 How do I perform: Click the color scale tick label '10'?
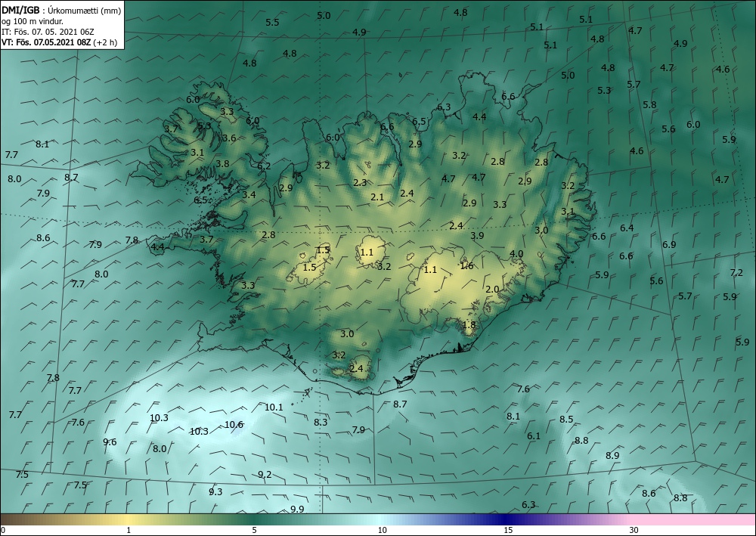tap(383, 530)
